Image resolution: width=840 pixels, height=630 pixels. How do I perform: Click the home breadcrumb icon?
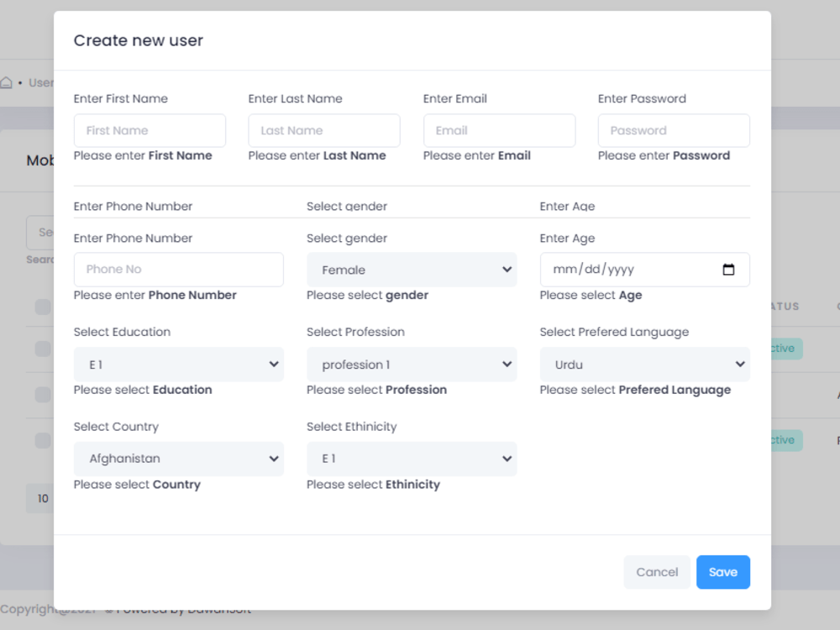point(5,81)
